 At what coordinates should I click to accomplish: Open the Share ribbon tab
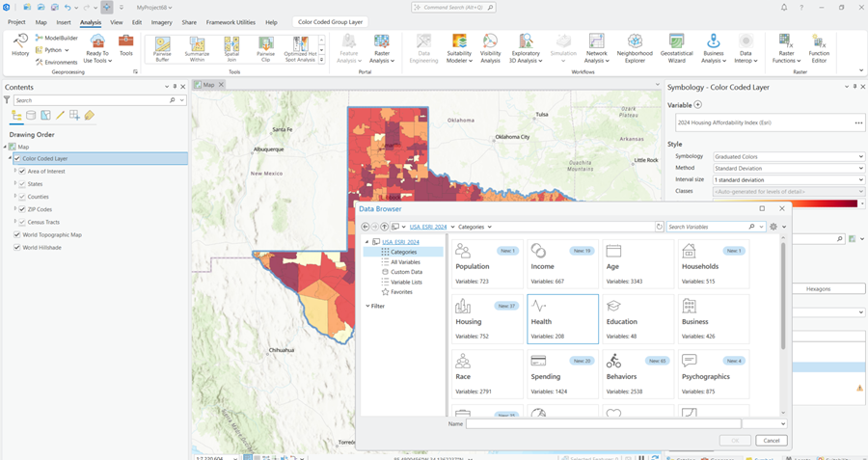point(189,23)
